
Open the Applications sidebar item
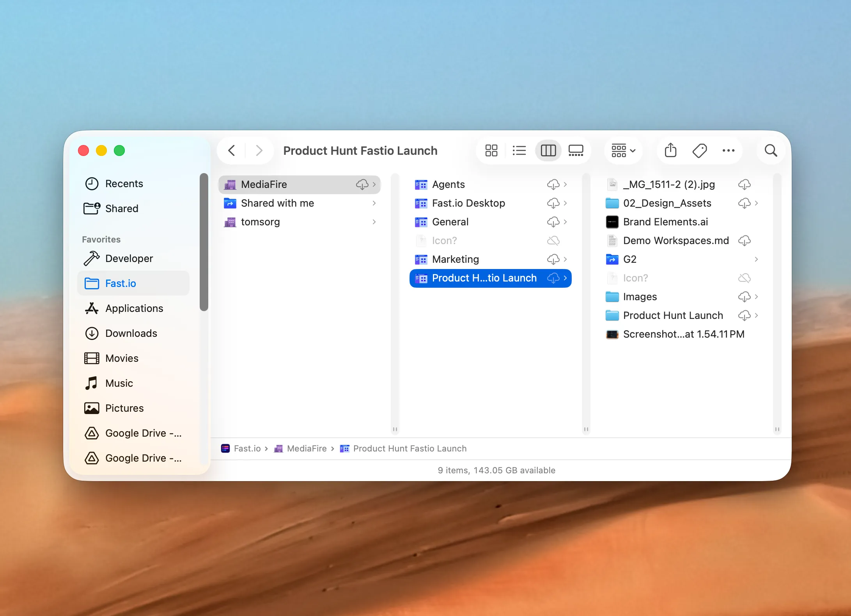[x=134, y=308]
